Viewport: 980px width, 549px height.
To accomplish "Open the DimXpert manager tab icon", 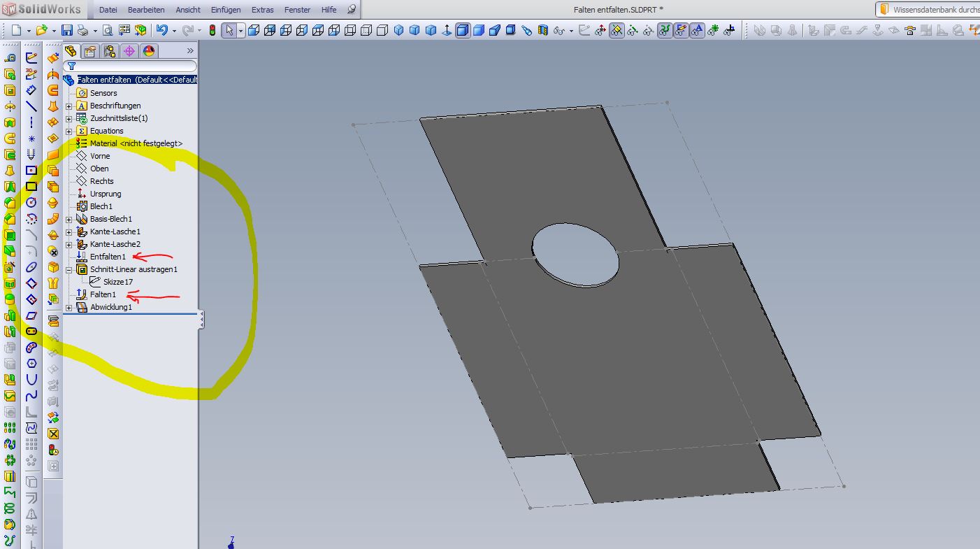I will point(129,51).
